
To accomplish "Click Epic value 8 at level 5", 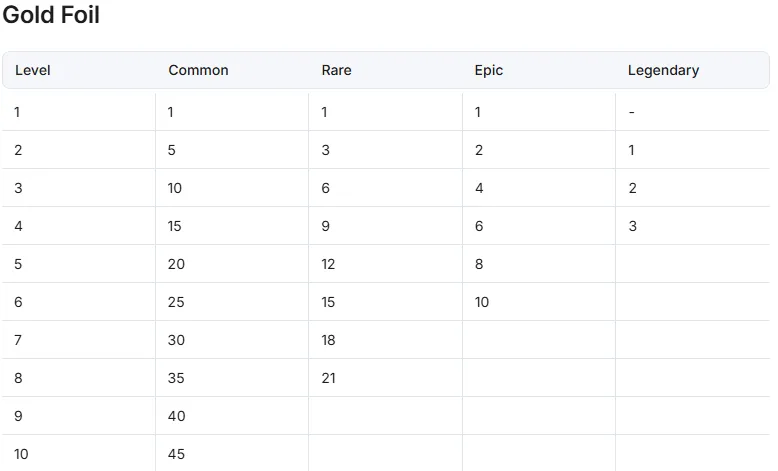I will (x=479, y=264).
